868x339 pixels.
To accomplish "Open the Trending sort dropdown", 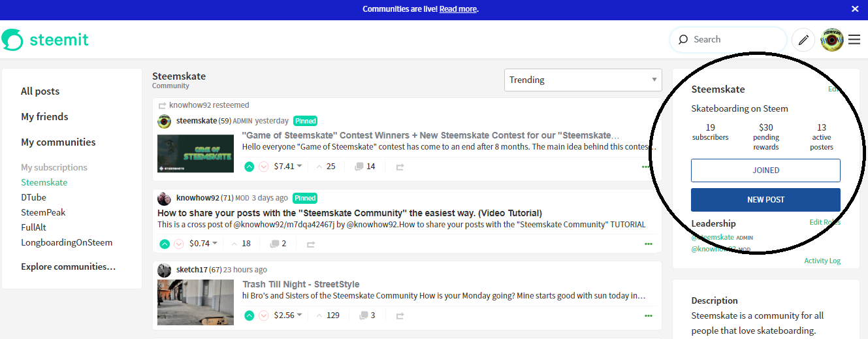I will (583, 80).
